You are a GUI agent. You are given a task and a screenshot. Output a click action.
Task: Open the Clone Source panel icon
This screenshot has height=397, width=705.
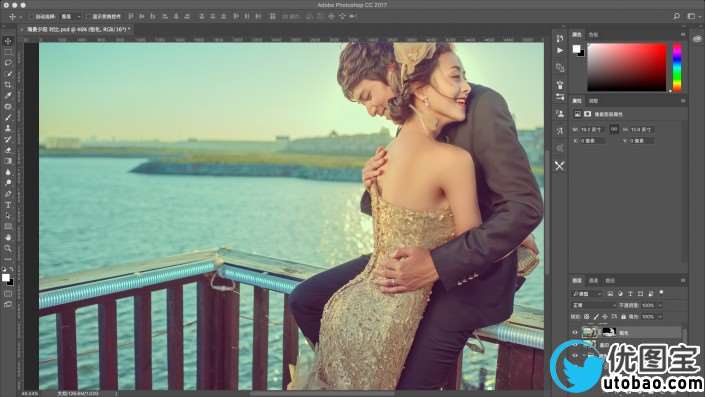[x=560, y=114]
